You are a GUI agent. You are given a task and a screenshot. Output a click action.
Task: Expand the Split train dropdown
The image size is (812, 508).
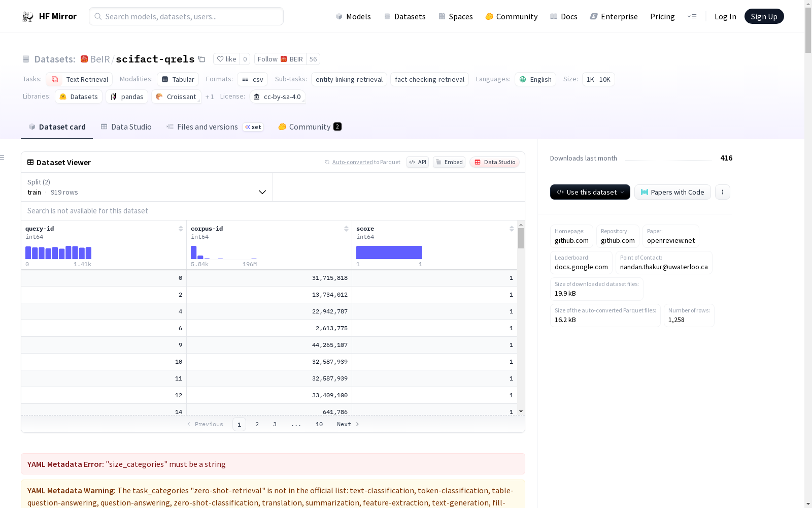147,187
